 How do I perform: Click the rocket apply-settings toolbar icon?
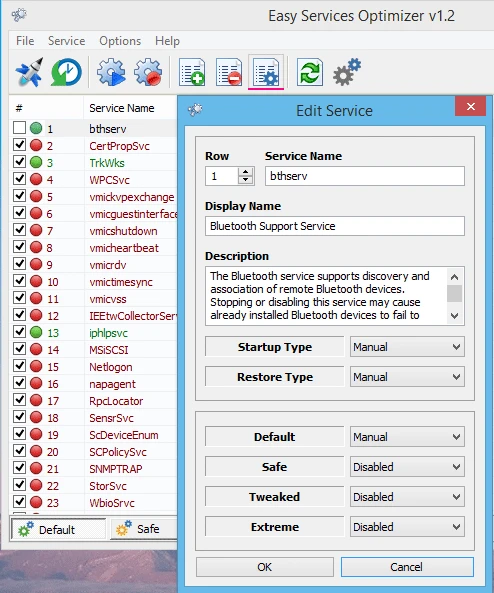pyautogui.click(x=29, y=72)
